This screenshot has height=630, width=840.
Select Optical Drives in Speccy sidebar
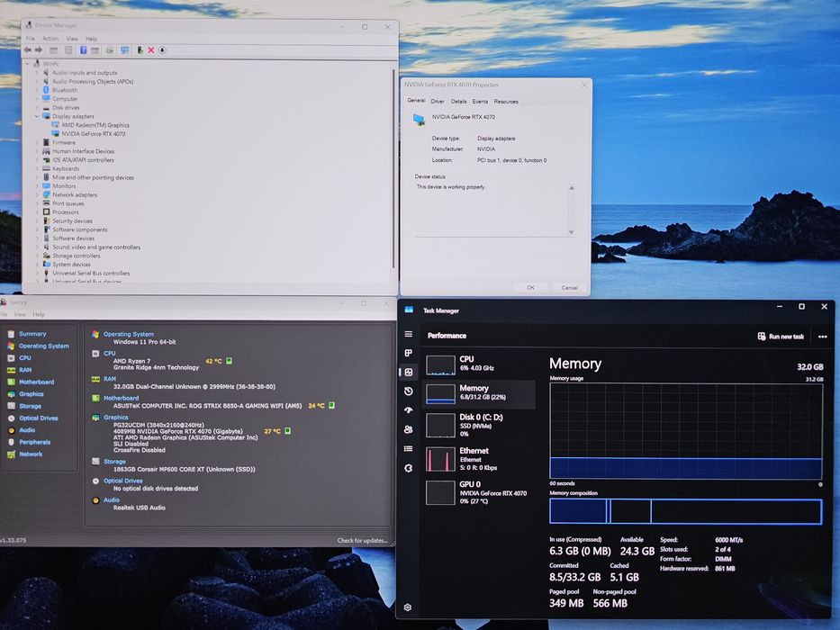38,418
